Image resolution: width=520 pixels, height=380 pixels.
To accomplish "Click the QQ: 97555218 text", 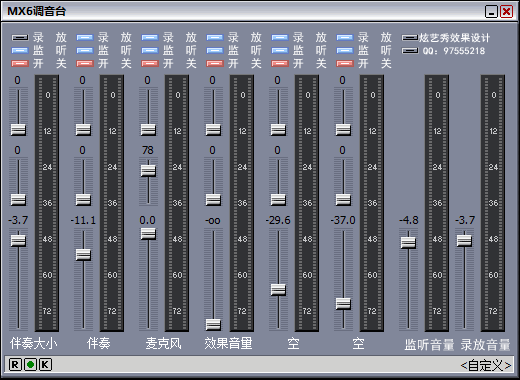I will [454, 51].
